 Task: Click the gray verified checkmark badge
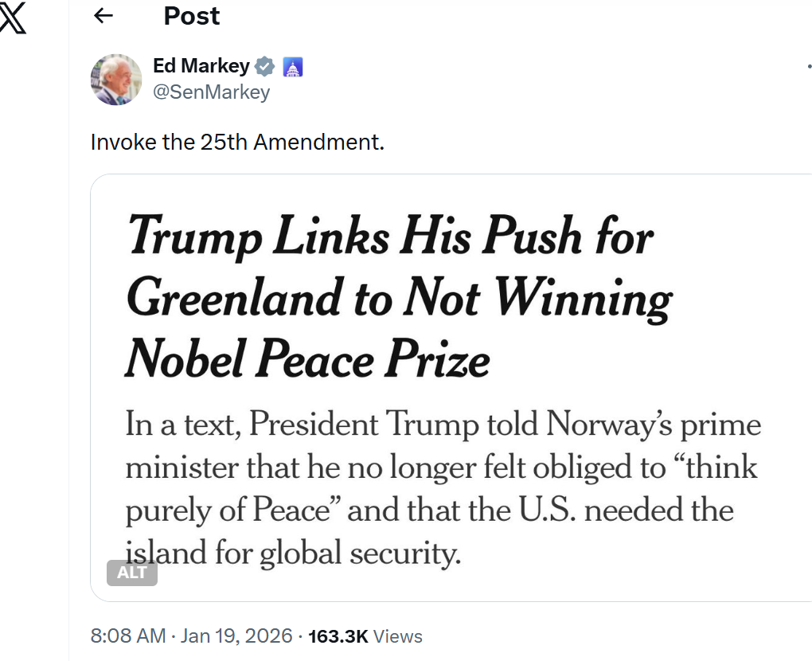265,67
